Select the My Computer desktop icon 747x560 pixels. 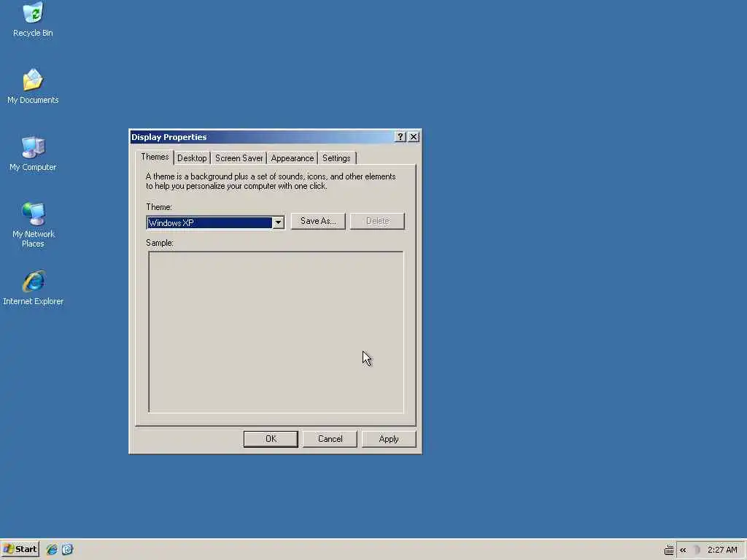33,153
